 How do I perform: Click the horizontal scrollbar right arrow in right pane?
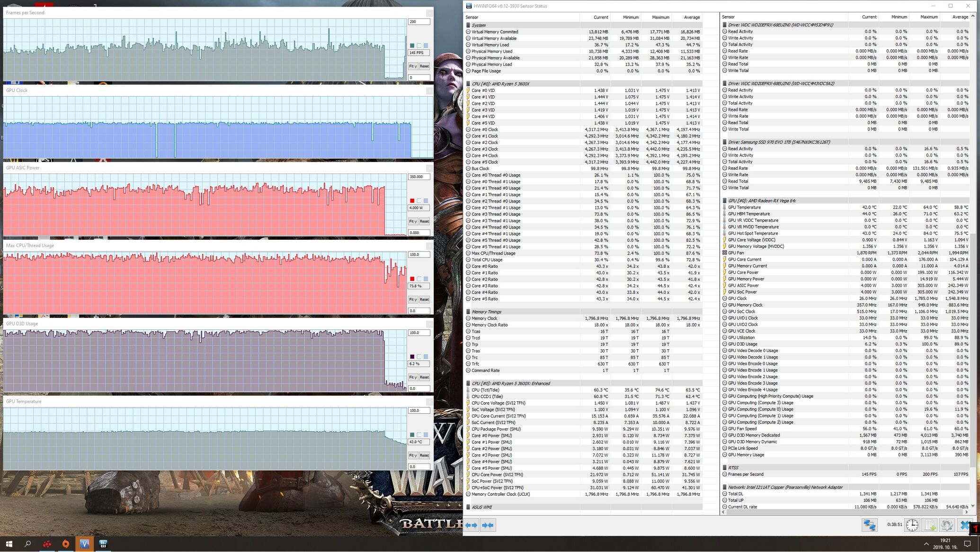(966, 512)
